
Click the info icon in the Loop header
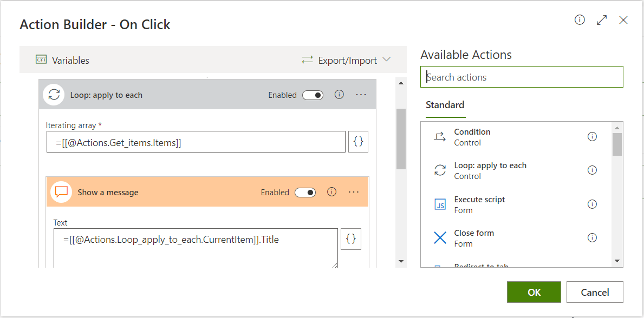[x=340, y=95]
